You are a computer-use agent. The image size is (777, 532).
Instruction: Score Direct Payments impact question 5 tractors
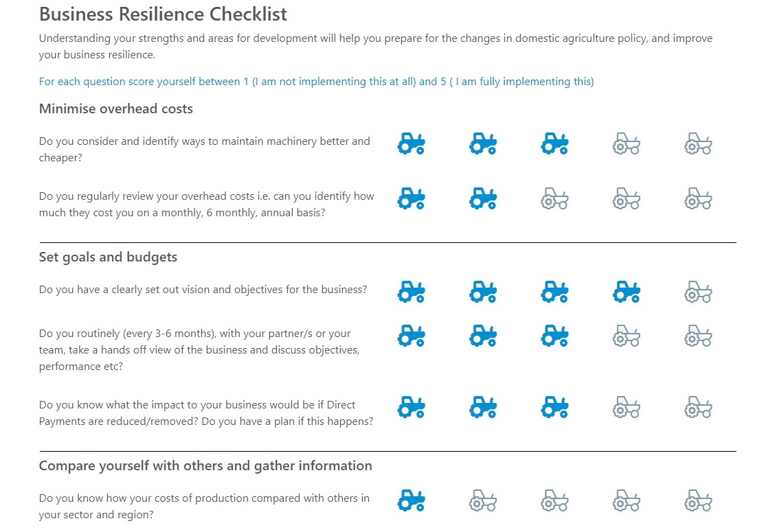(698, 408)
